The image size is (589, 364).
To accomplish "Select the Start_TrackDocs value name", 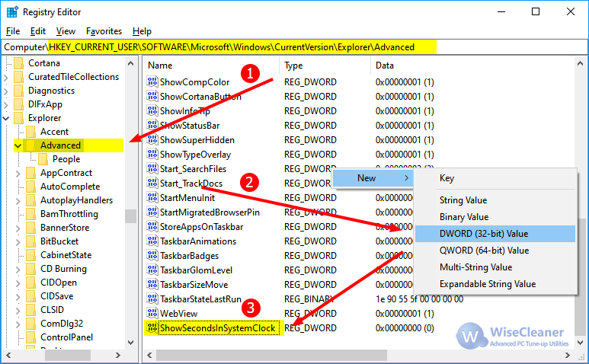I will (x=191, y=184).
